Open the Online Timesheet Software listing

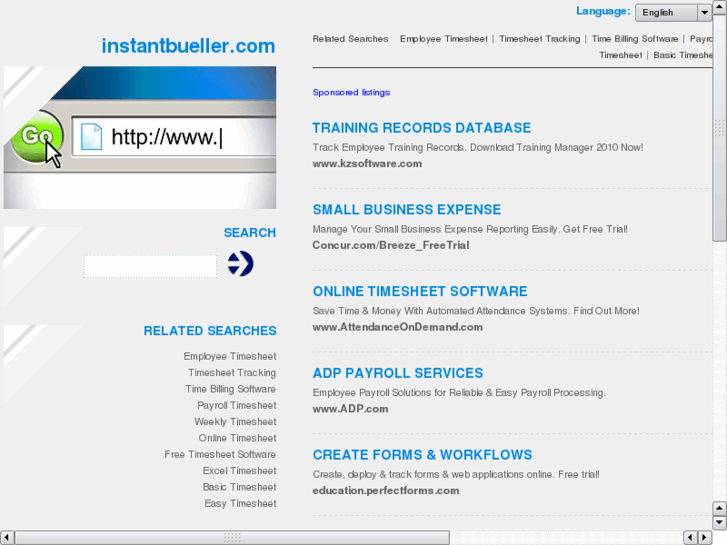420,291
